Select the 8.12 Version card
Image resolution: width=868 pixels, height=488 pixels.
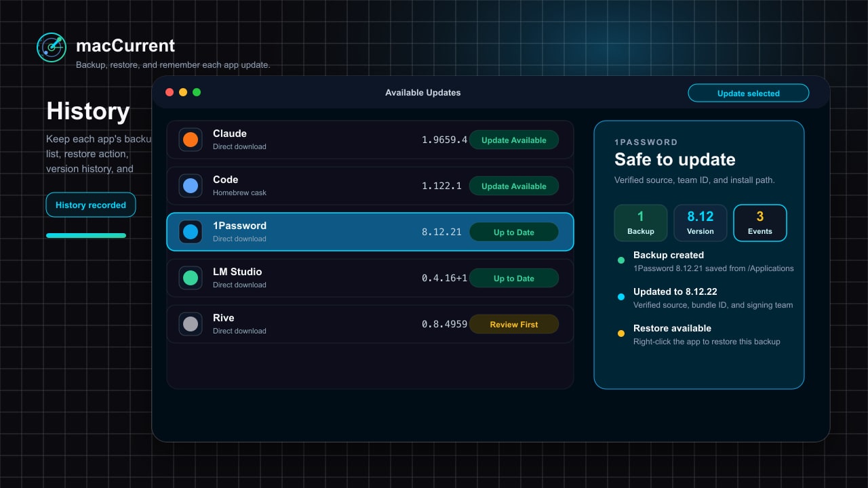click(x=701, y=223)
